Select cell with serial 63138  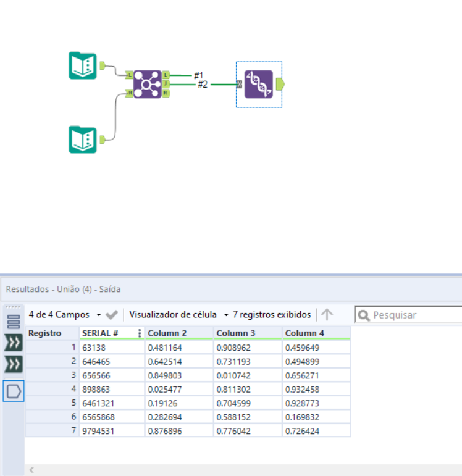click(112, 348)
